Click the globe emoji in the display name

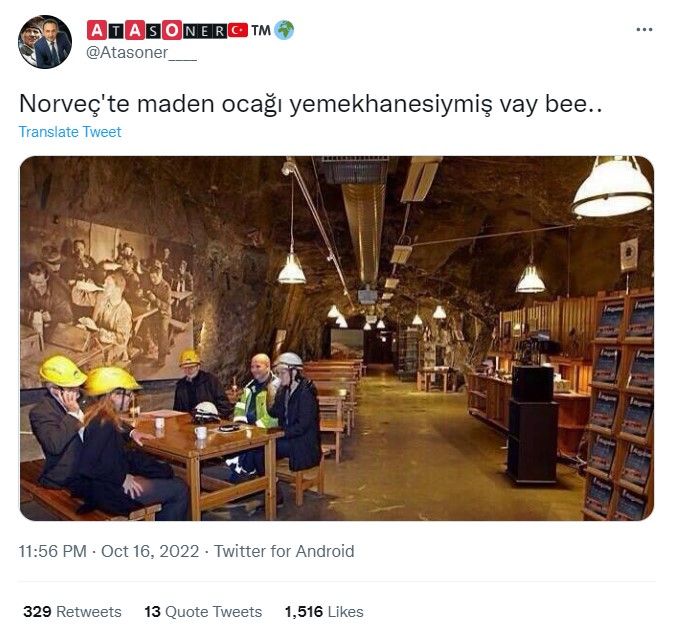(284, 30)
